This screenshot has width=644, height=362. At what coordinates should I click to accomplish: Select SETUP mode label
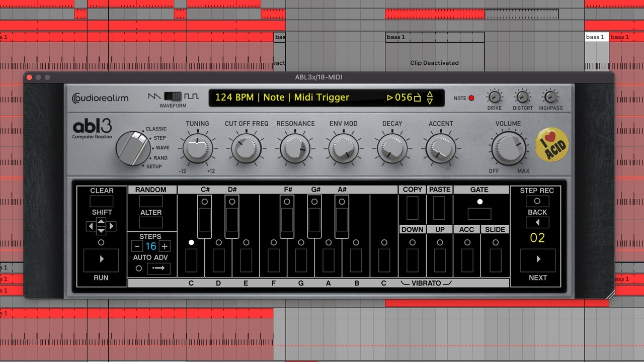[154, 166]
